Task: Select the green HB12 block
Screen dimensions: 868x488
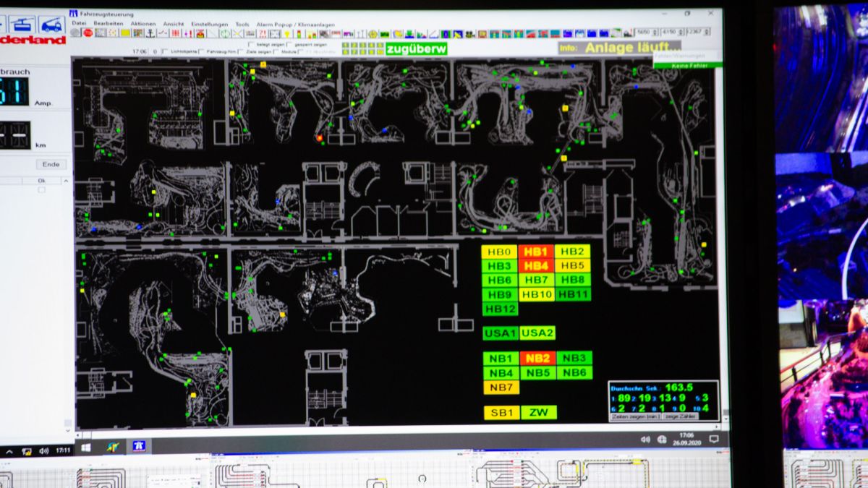Action: pyautogui.click(x=501, y=309)
